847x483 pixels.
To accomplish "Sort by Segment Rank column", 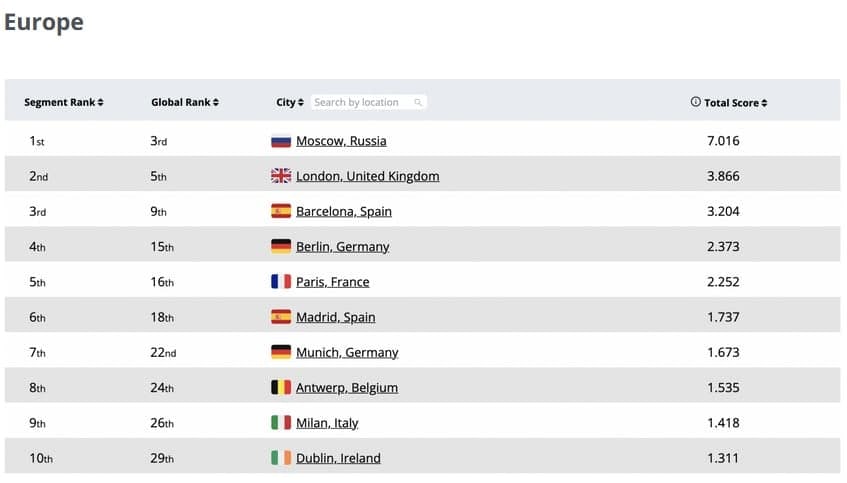I will [64, 102].
